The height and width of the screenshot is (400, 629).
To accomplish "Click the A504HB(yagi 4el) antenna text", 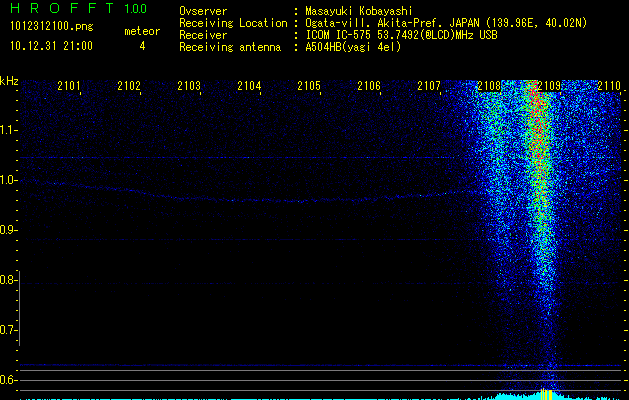I will (x=353, y=47).
